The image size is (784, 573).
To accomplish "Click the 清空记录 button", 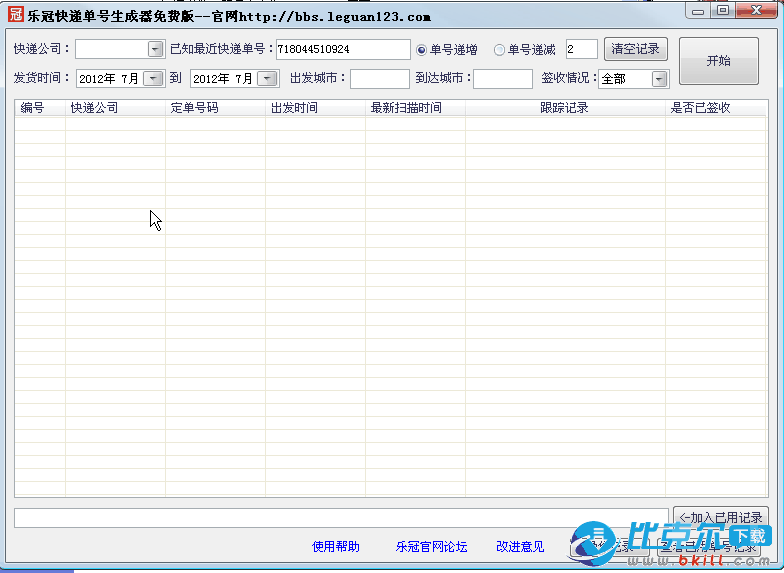I will (636, 49).
